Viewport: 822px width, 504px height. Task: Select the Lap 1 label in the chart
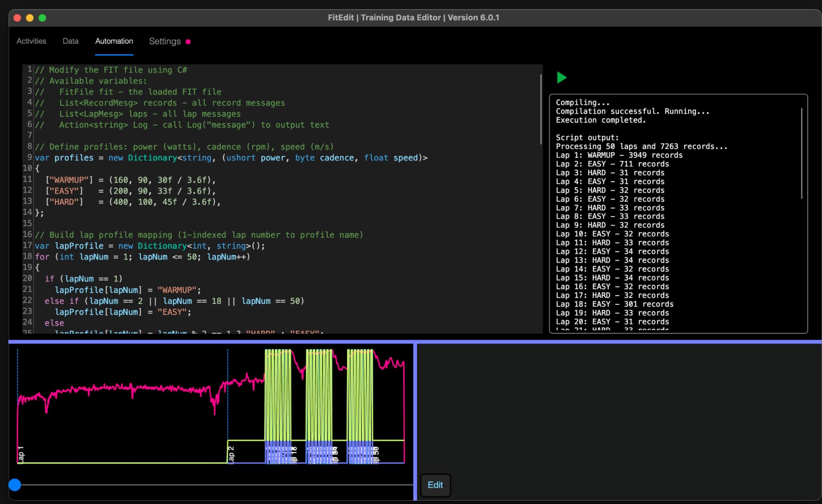[21, 453]
